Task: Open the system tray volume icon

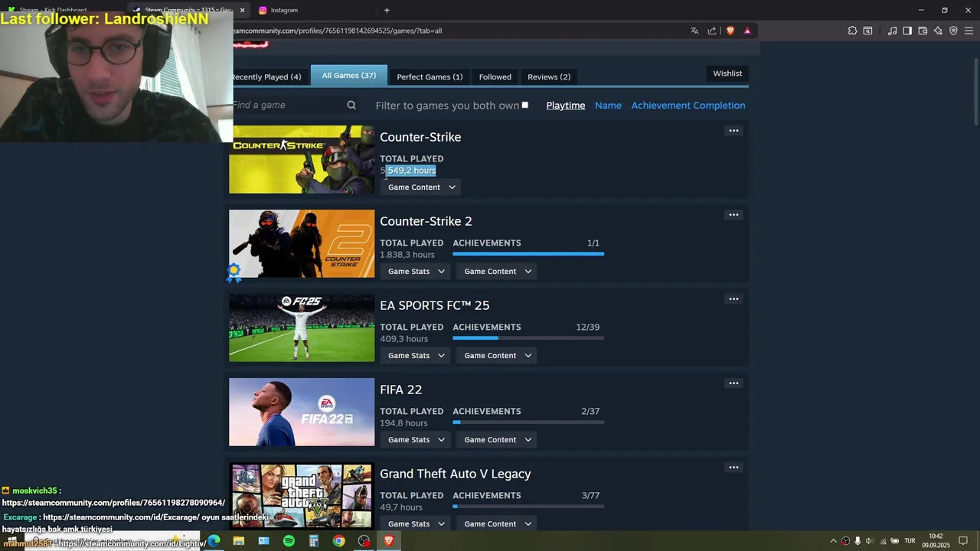Action: 869,541
